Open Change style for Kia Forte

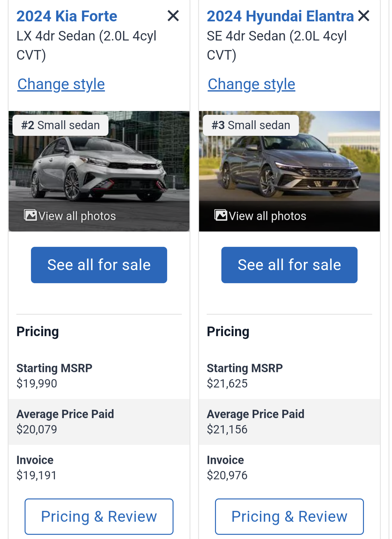pyautogui.click(x=61, y=84)
